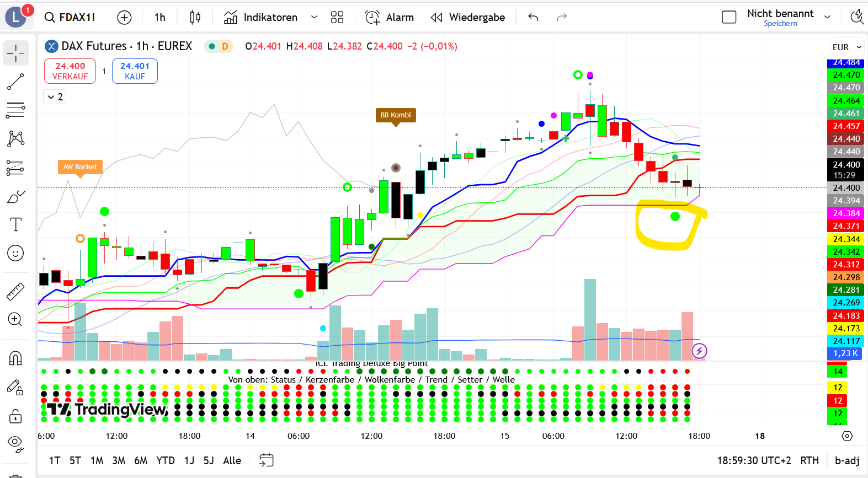Image resolution: width=868 pixels, height=478 pixels.
Task: Open the layout grid selector icon
Action: point(337,18)
